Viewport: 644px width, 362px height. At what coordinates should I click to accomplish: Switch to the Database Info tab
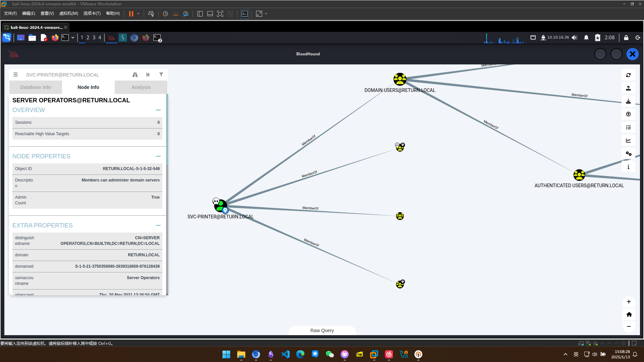click(x=36, y=87)
